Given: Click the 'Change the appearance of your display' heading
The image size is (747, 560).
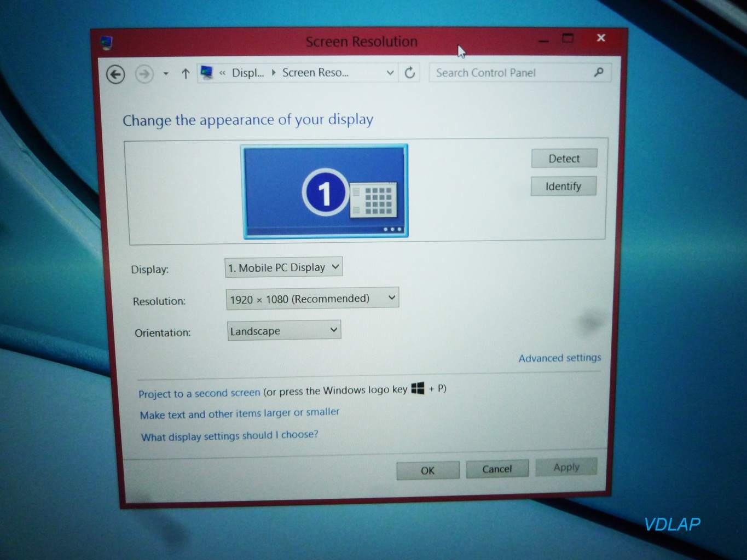Looking at the screenshot, I should tap(248, 120).
